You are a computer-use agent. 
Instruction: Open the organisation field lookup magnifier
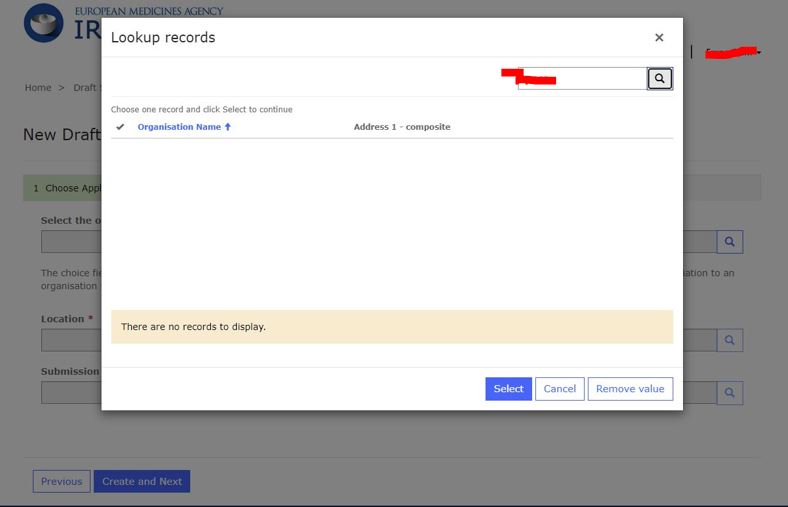pyautogui.click(x=730, y=241)
